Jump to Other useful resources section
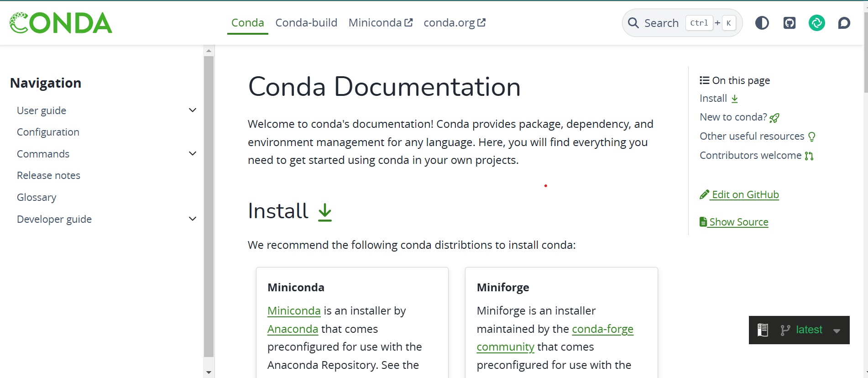Screen dimensions: 868x378 point(758,136)
